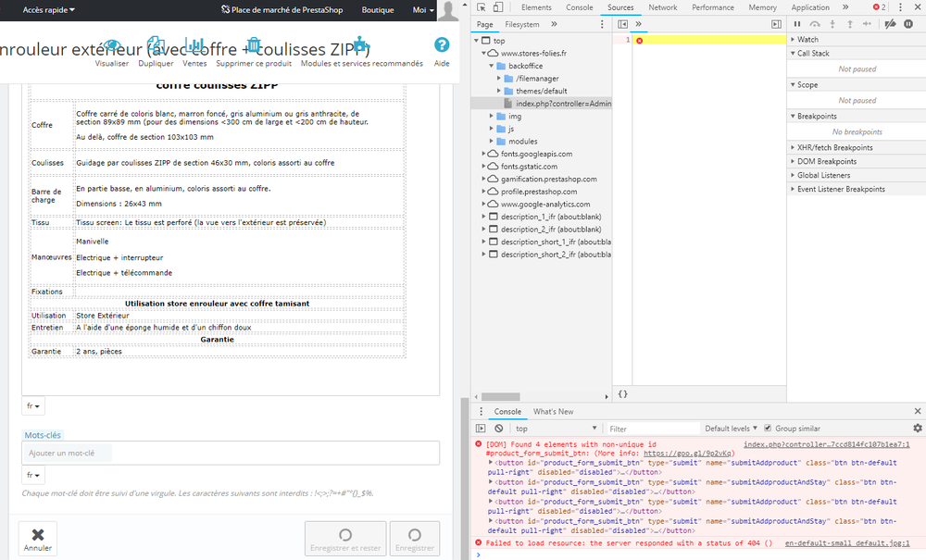Screen dimensions: 926x560
Task: Close the console drawer
Action: [x=917, y=411]
